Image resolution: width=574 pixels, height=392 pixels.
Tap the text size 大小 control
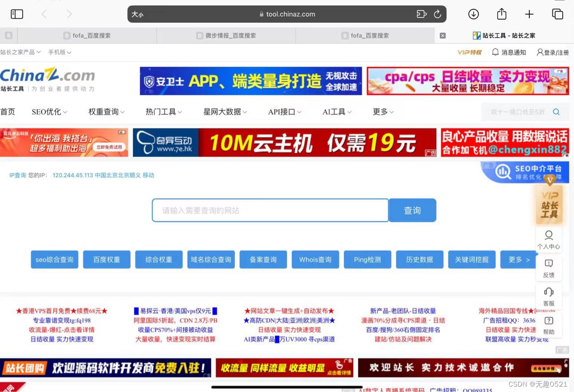[137, 14]
